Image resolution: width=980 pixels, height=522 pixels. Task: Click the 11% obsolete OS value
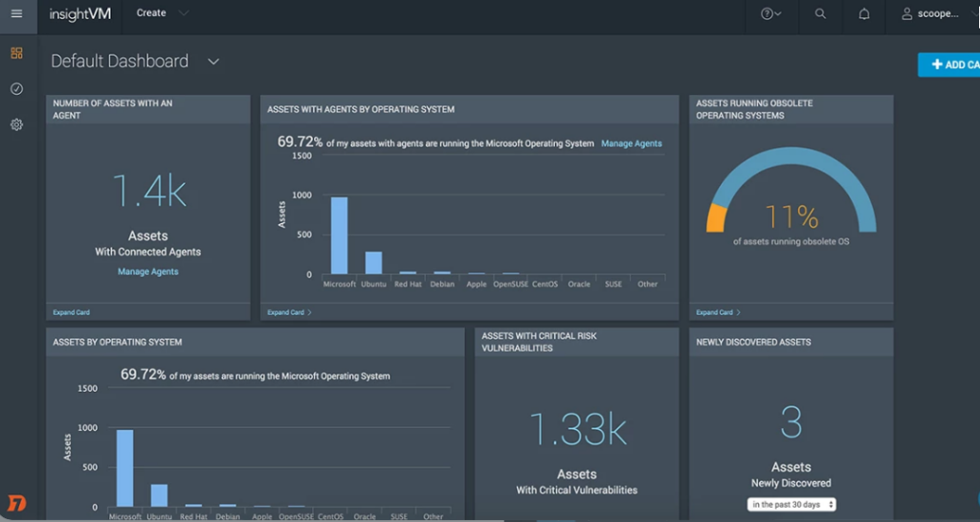pos(791,216)
